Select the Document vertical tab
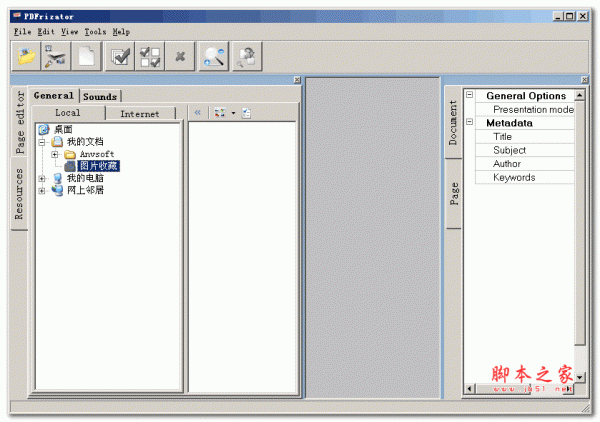This screenshot has height=422, width=600. (x=453, y=122)
